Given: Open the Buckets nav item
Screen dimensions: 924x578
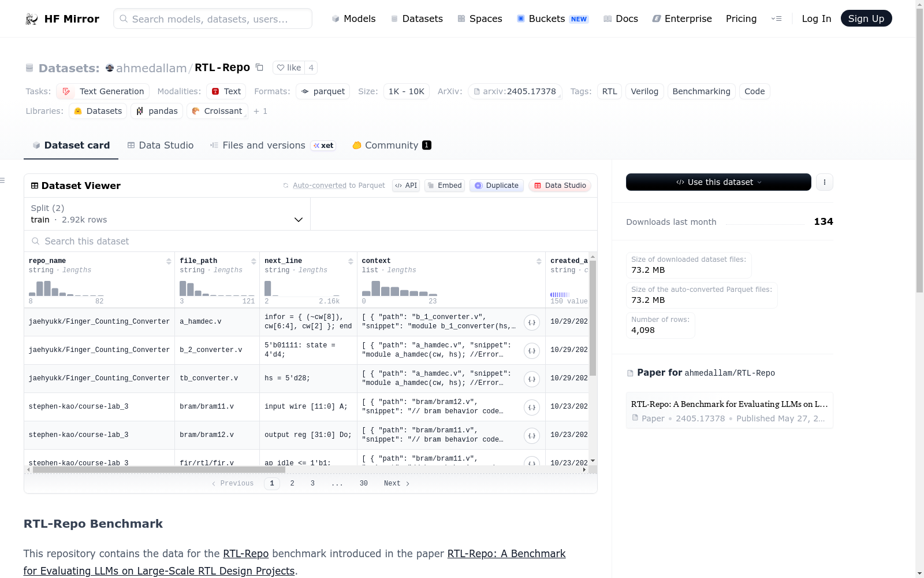Looking at the screenshot, I should coord(553,18).
